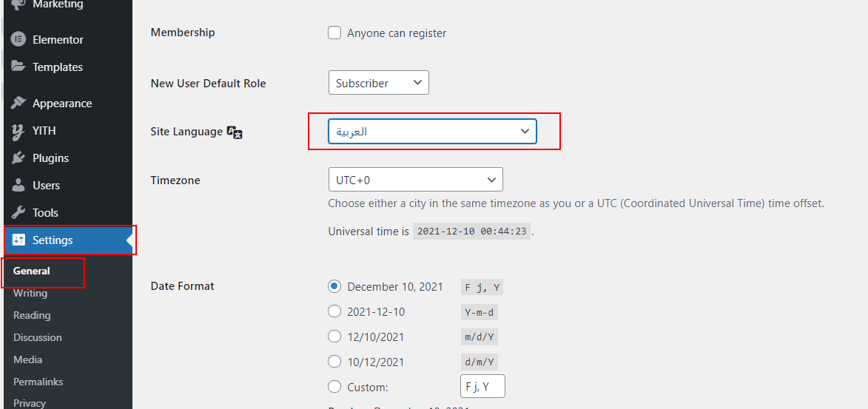The width and height of the screenshot is (868, 409).
Task: Click the Users person icon
Action: [x=18, y=186]
